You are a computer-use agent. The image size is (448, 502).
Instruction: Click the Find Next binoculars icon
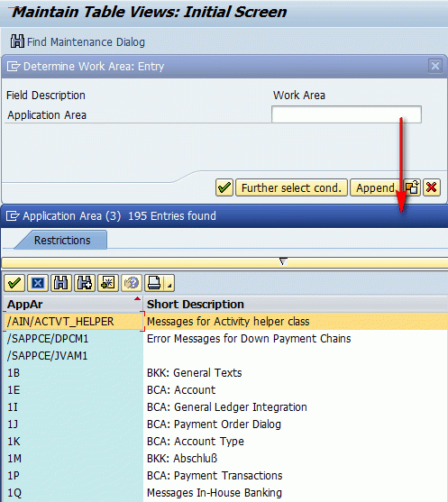click(85, 283)
